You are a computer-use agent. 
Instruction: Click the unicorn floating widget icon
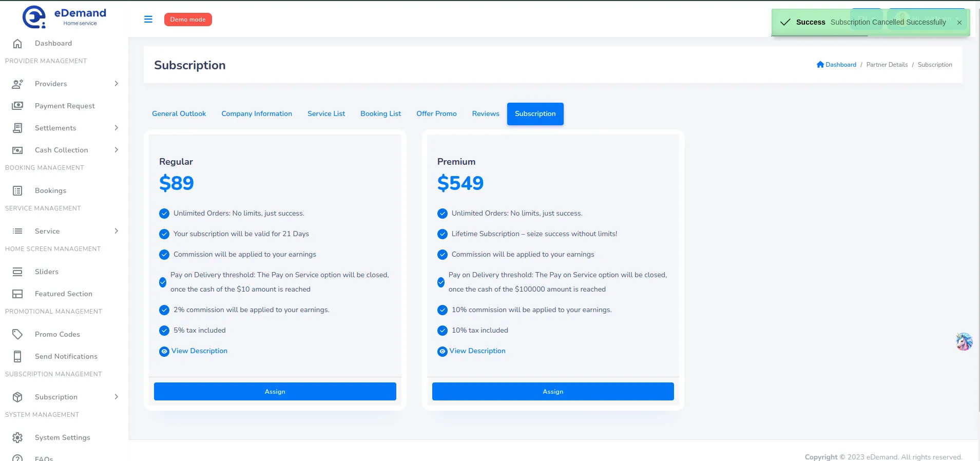point(964,341)
